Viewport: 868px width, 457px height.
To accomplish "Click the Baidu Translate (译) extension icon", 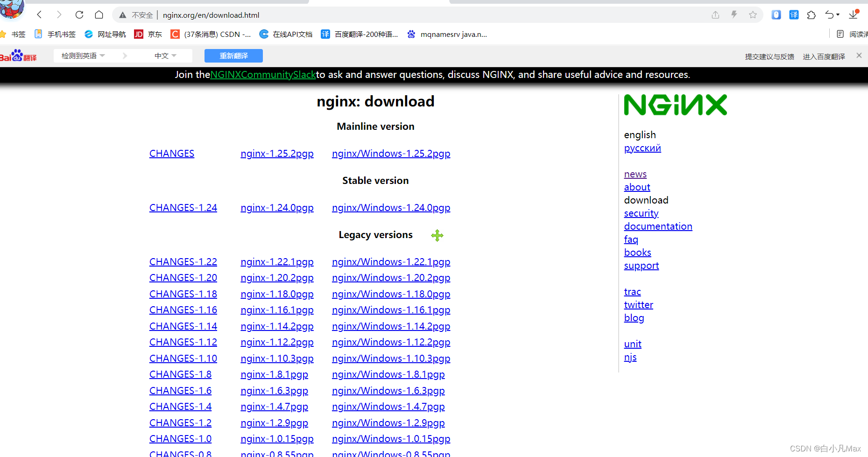I will pyautogui.click(x=794, y=14).
